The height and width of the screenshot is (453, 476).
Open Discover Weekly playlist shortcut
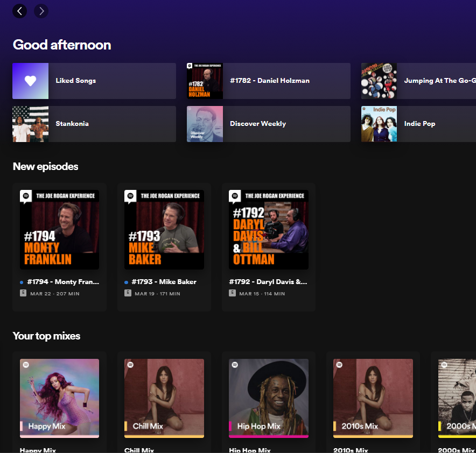[269, 124]
